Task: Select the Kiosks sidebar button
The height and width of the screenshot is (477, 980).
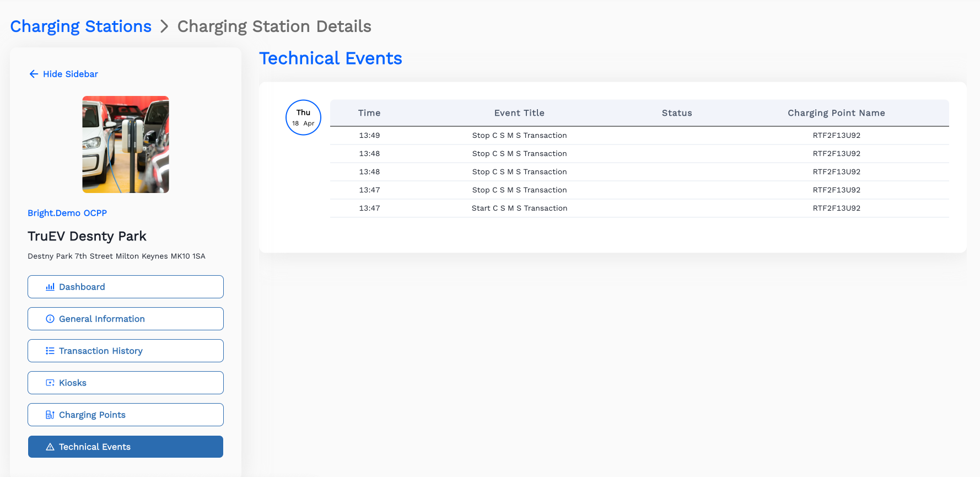Action: (x=126, y=383)
